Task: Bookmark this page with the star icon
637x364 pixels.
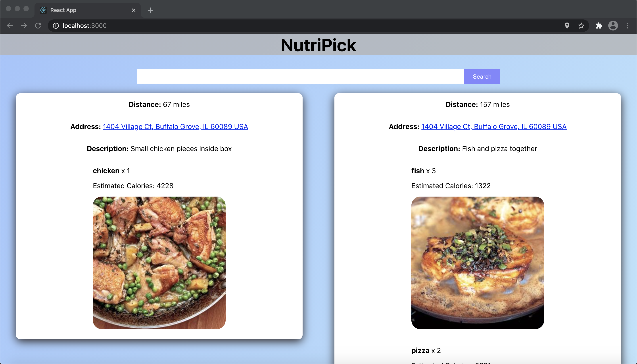Action: coord(581,25)
